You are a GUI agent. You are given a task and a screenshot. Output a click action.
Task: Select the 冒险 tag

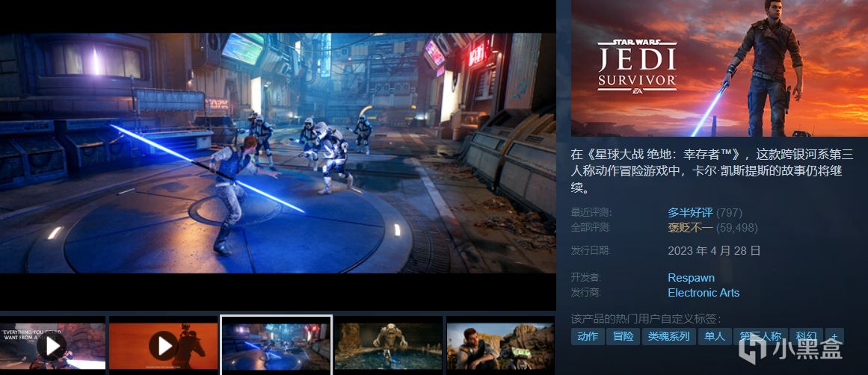click(624, 336)
